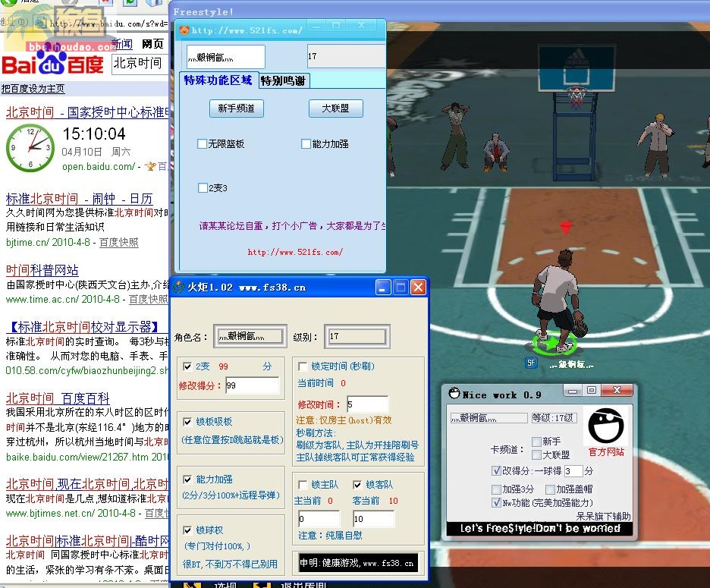Image resolution: width=710 pixels, height=588 pixels.
Task: Click 角色名 field in 火炬 window
Action: [x=250, y=336]
